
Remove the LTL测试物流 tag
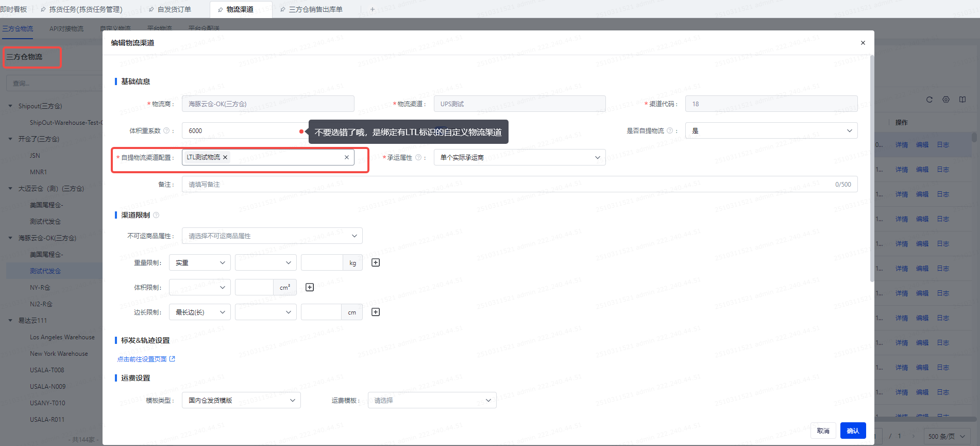point(225,157)
